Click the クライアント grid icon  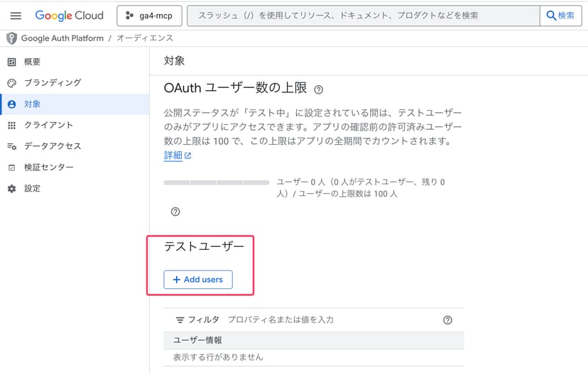coord(11,126)
